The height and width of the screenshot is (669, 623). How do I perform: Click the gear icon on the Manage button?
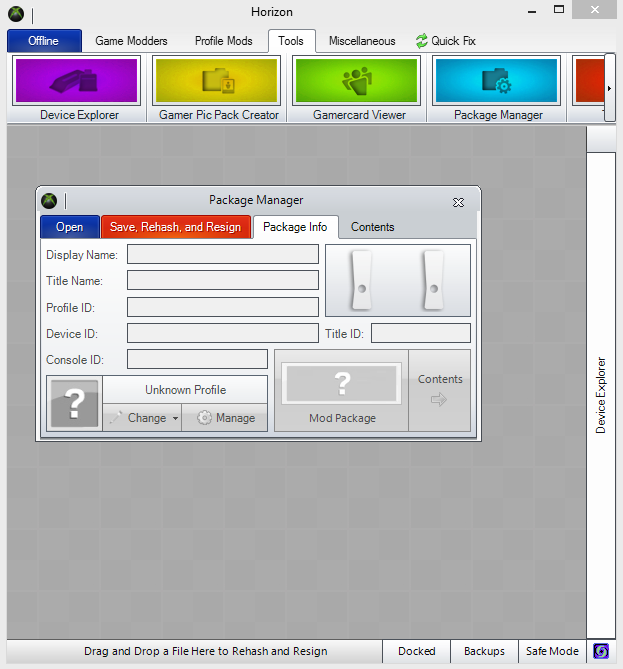pyautogui.click(x=204, y=417)
